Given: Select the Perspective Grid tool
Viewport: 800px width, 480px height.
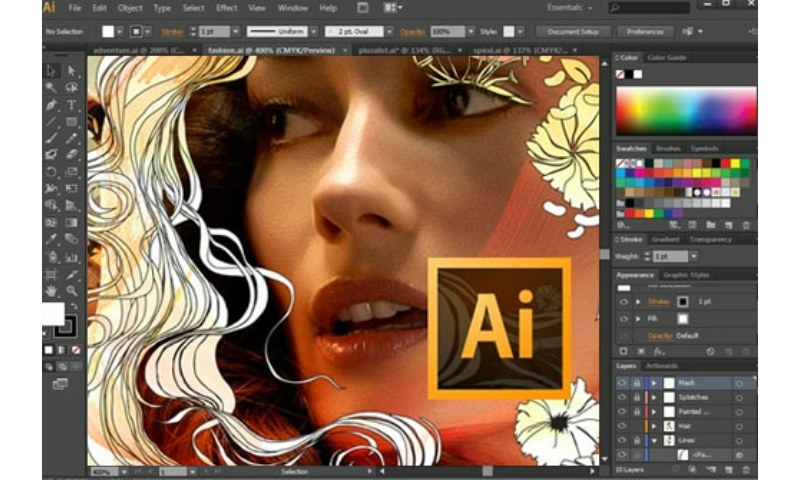Looking at the screenshot, I should point(71,205).
